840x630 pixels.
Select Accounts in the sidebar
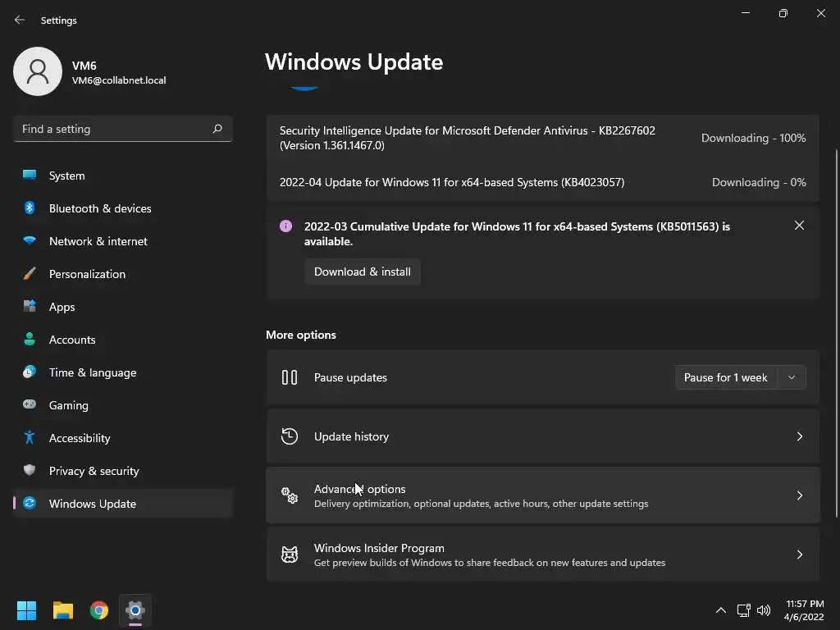click(x=123, y=340)
